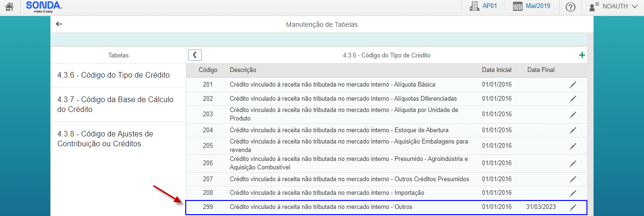Select the Outros Créditos Presumidos description
Viewport: 644px width, 216px height.
pyautogui.click(x=349, y=179)
